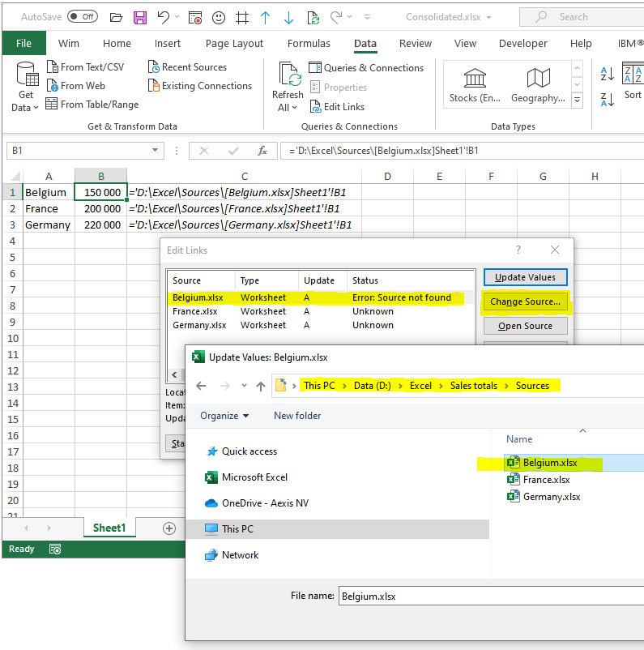Open Queries & Connections pane

click(366, 67)
